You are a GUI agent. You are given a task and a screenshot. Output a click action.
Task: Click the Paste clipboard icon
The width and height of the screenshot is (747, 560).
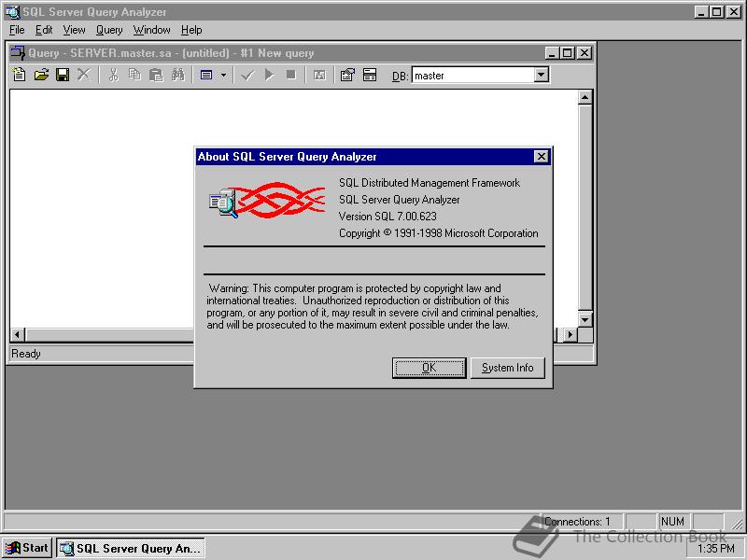[156, 75]
